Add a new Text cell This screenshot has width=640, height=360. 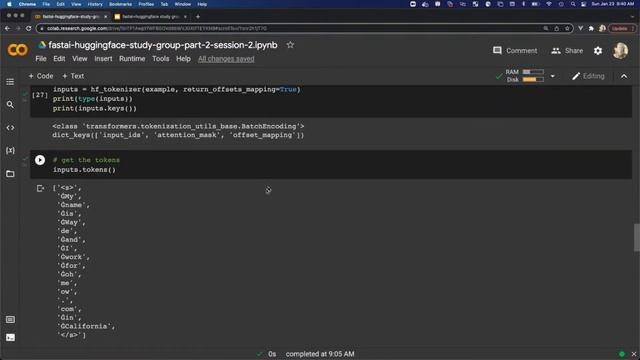pyautogui.click(x=73, y=76)
